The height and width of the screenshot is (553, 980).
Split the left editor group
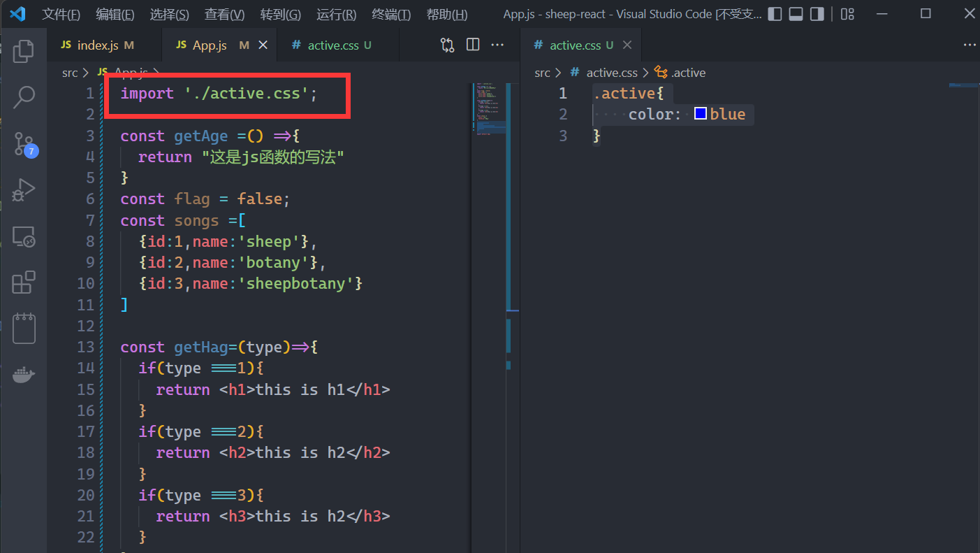473,45
